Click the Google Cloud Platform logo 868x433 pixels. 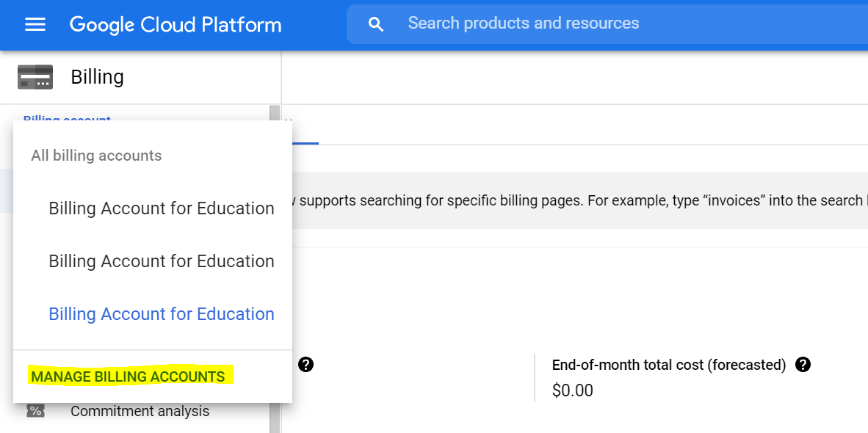pos(176,25)
